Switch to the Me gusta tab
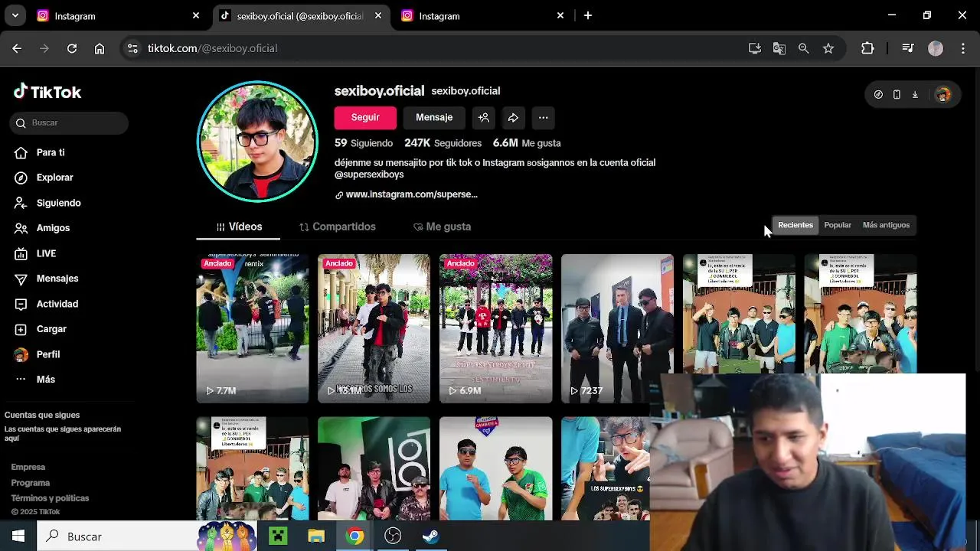980x551 pixels. click(x=442, y=227)
